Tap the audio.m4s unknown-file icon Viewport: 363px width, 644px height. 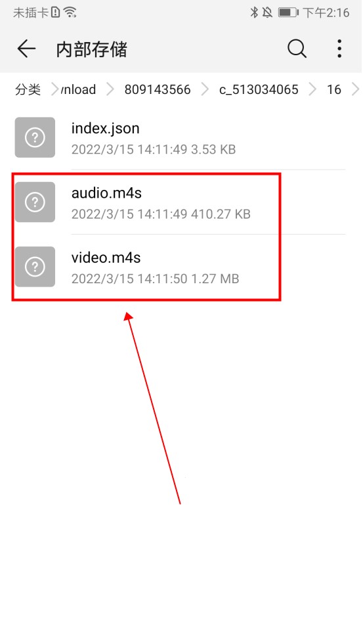[35, 202]
